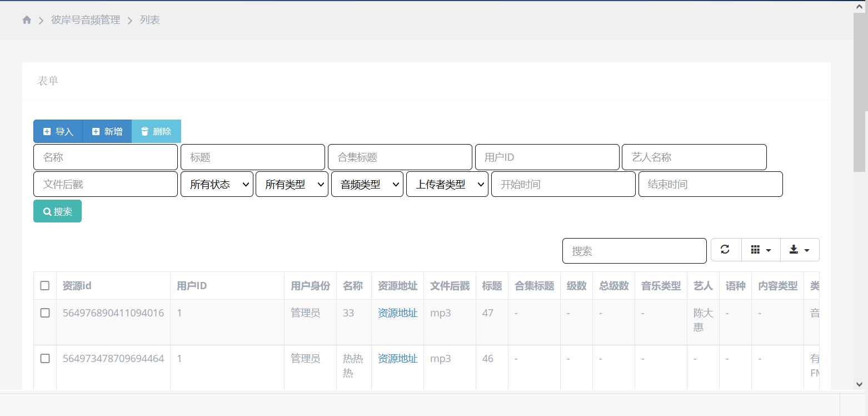868x416 pixels.
Task: Focus the table 搜索 search box
Action: point(635,251)
